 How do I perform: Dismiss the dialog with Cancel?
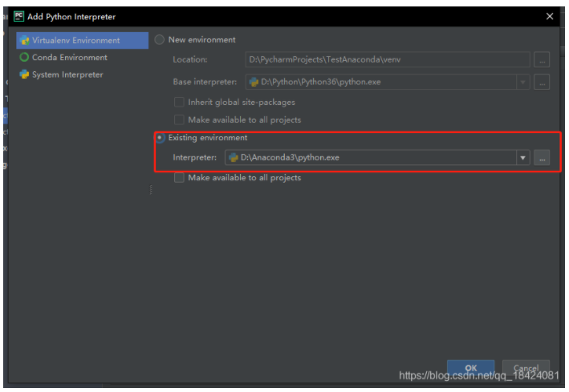click(x=526, y=368)
